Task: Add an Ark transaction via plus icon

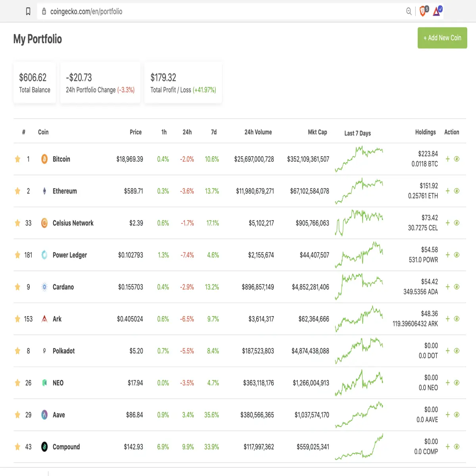Action: point(447,319)
